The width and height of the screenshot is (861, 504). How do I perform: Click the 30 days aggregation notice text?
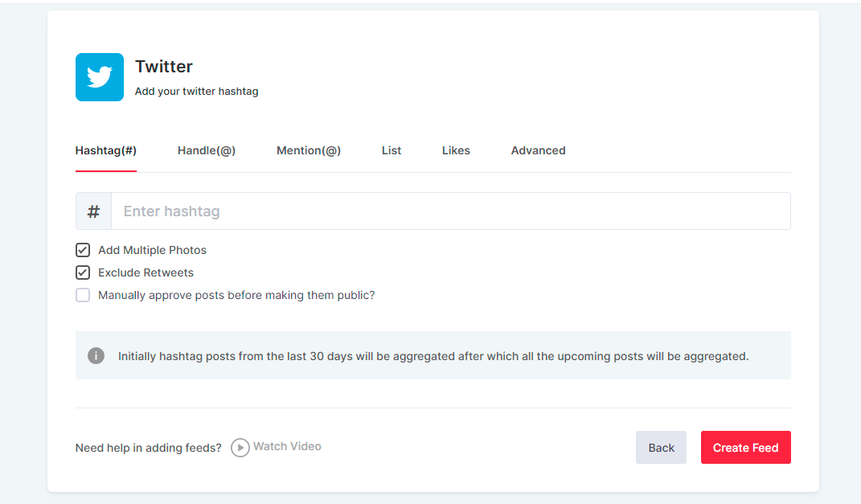433,356
